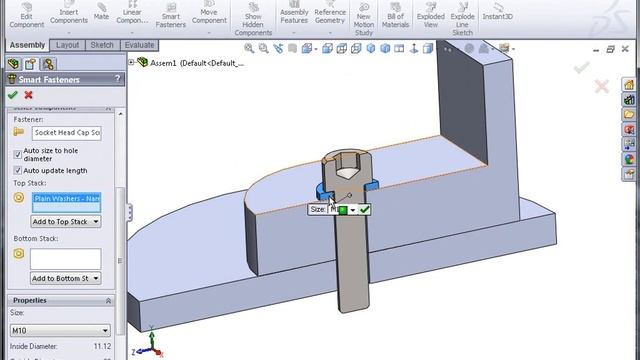Open the Size dropdown arrow in viewport popup
The image size is (640, 360).
353,210
